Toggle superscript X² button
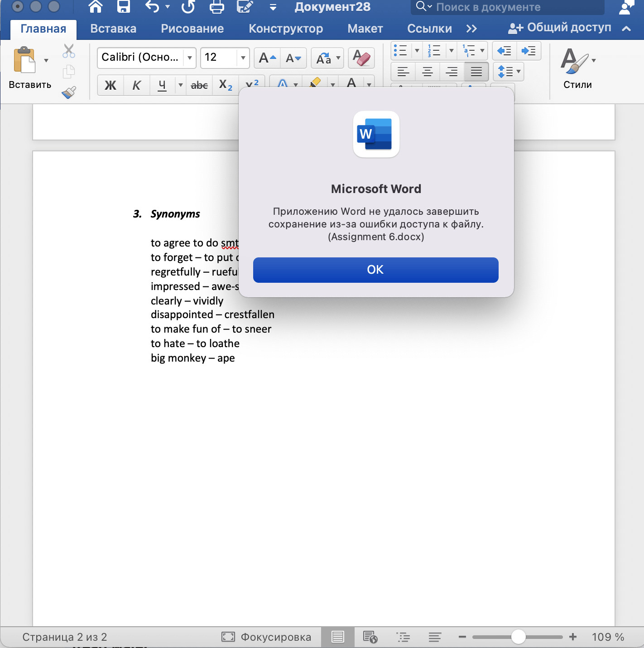The height and width of the screenshot is (648, 644). [x=252, y=84]
